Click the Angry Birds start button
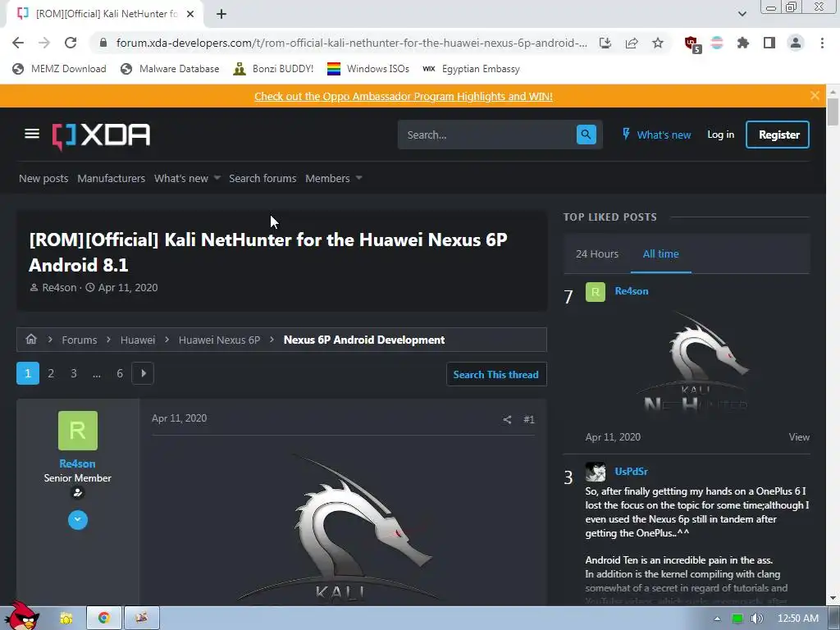Image resolution: width=840 pixels, height=630 pixels. coord(21,615)
